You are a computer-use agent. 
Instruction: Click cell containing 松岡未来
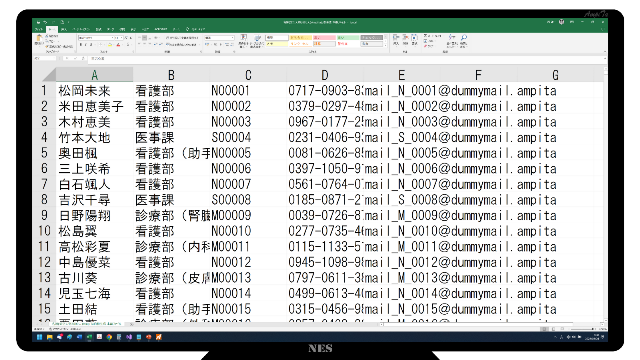click(x=94, y=91)
